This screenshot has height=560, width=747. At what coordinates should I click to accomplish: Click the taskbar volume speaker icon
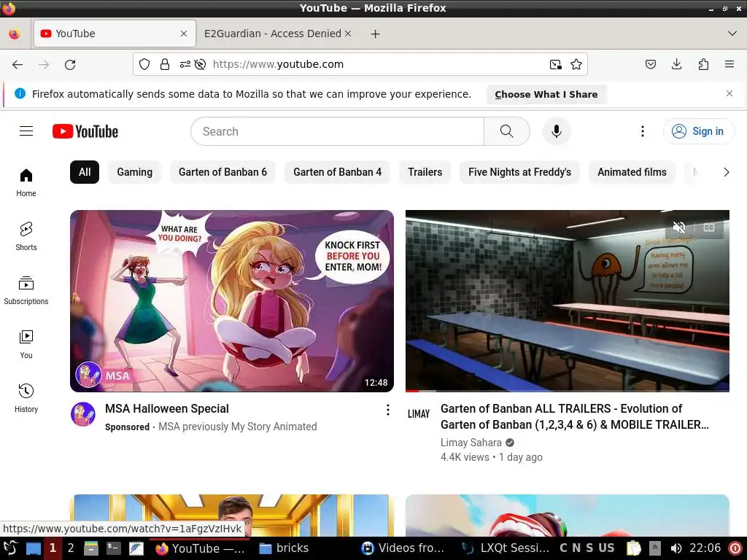tap(676, 548)
